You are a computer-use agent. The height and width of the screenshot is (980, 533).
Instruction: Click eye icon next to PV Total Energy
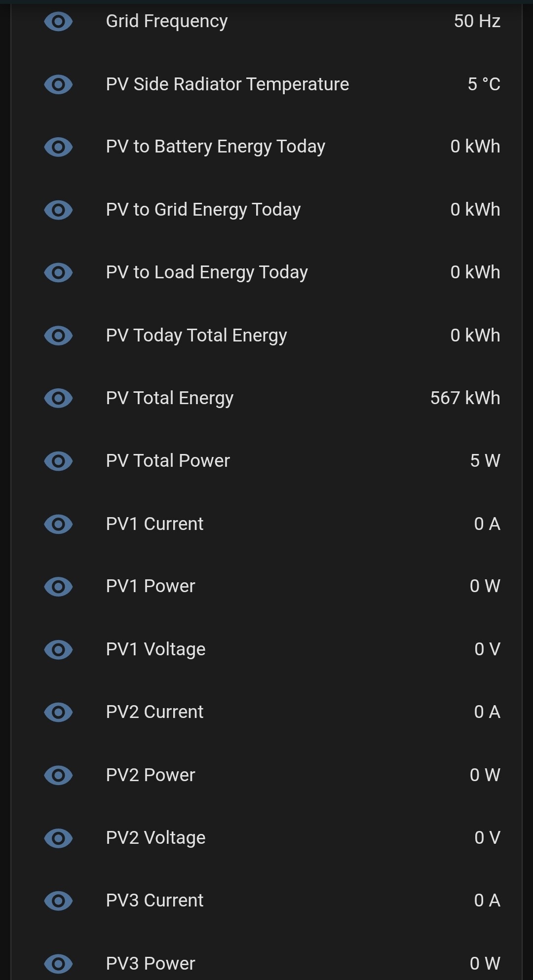click(x=58, y=398)
